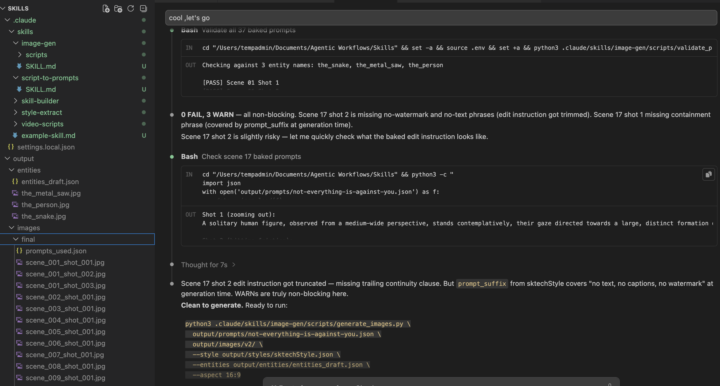720x386 pixels.
Task: Open scene_001_shot_003.jpg
Action: (65, 285)
